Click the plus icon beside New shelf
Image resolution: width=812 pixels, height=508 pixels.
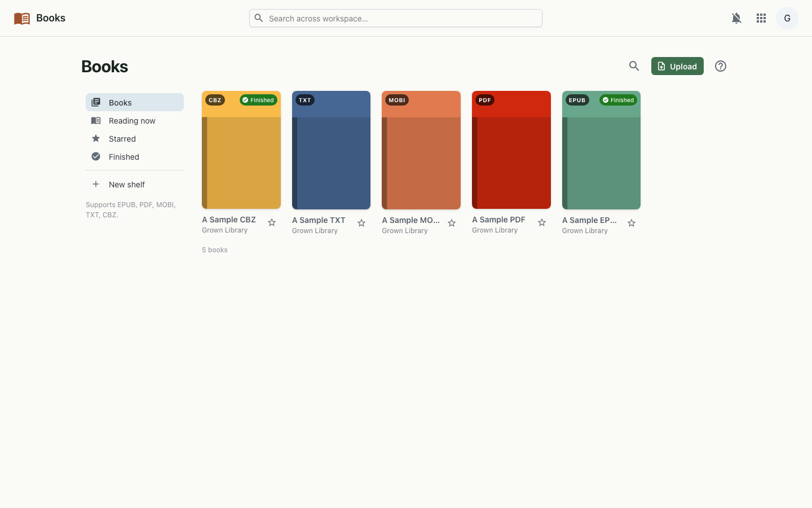(x=96, y=184)
